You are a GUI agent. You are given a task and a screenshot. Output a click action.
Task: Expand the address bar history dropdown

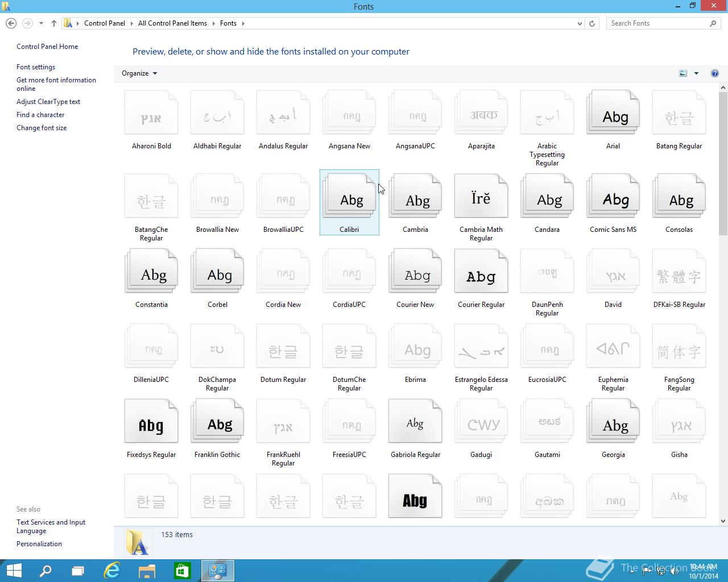pyautogui.click(x=580, y=23)
